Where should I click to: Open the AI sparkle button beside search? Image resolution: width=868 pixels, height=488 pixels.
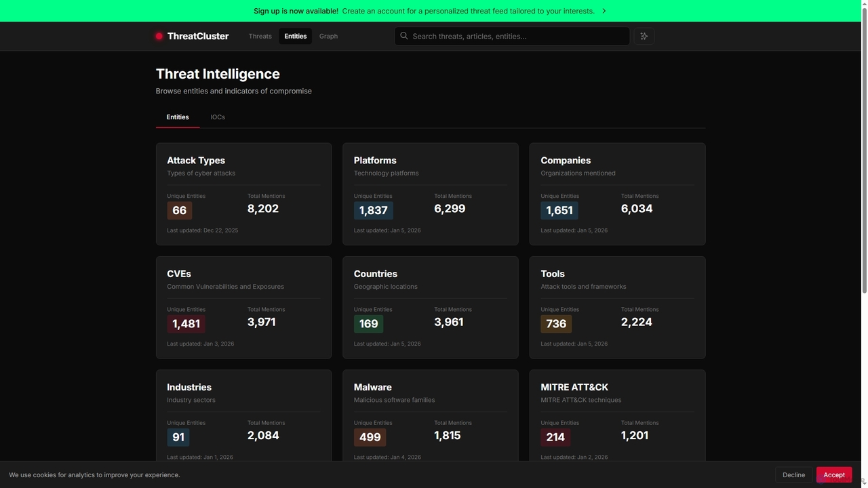[x=644, y=36]
